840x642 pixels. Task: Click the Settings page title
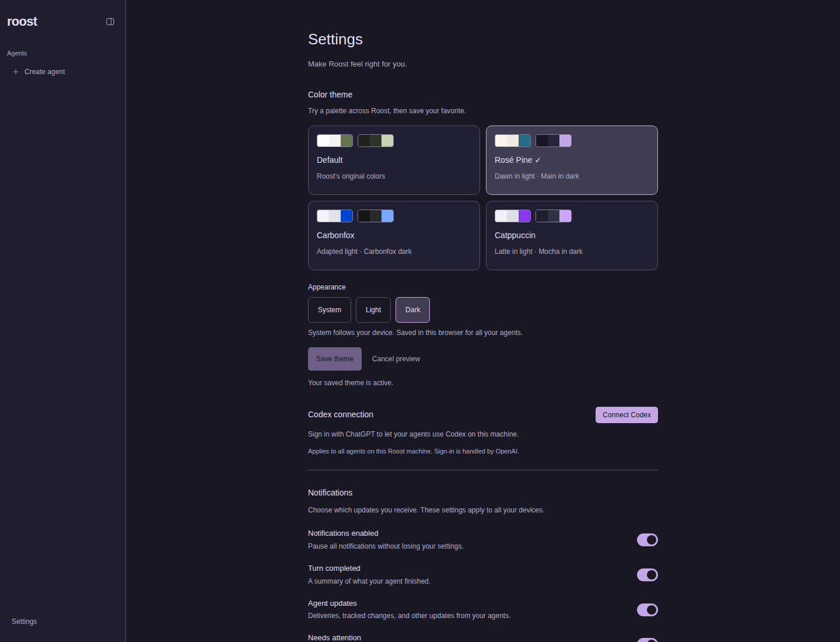[x=335, y=39]
